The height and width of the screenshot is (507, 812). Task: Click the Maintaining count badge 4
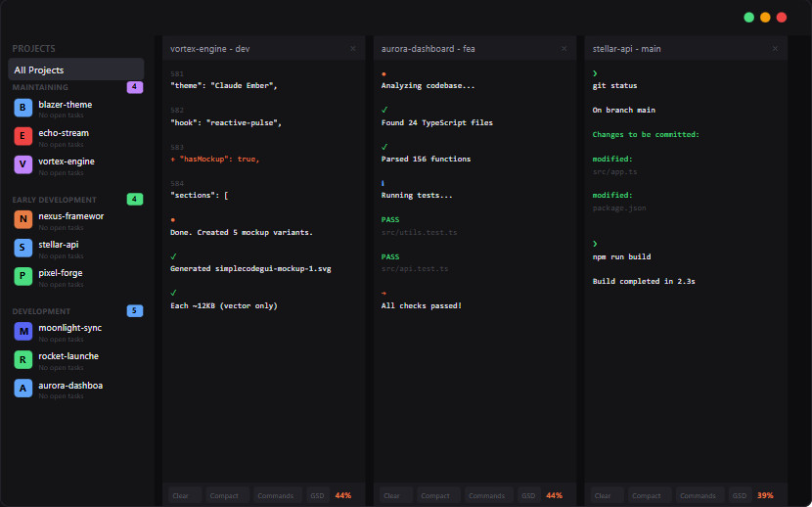tap(135, 87)
